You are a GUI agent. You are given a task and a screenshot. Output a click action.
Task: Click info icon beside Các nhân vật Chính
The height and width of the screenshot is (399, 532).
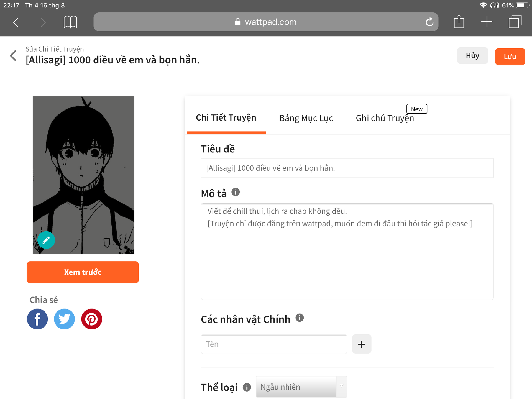point(300,318)
